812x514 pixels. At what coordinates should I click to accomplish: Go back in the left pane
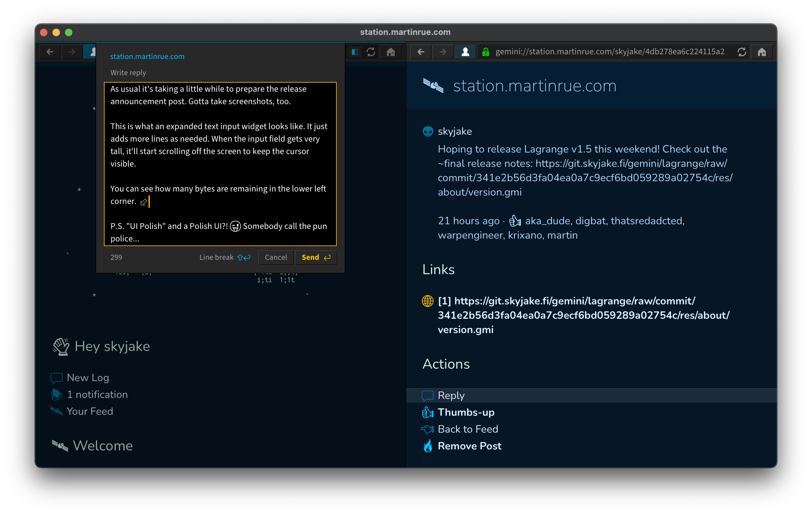[50, 52]
